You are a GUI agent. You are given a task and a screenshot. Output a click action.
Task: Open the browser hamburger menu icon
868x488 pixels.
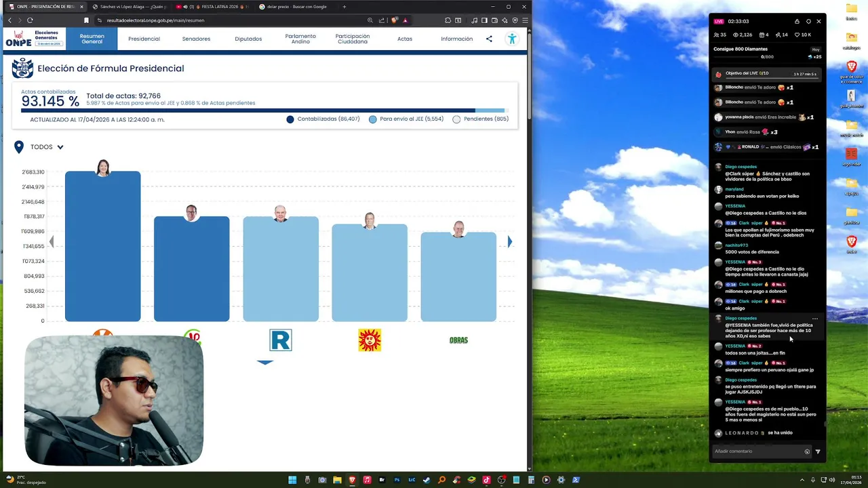(525, 20)
